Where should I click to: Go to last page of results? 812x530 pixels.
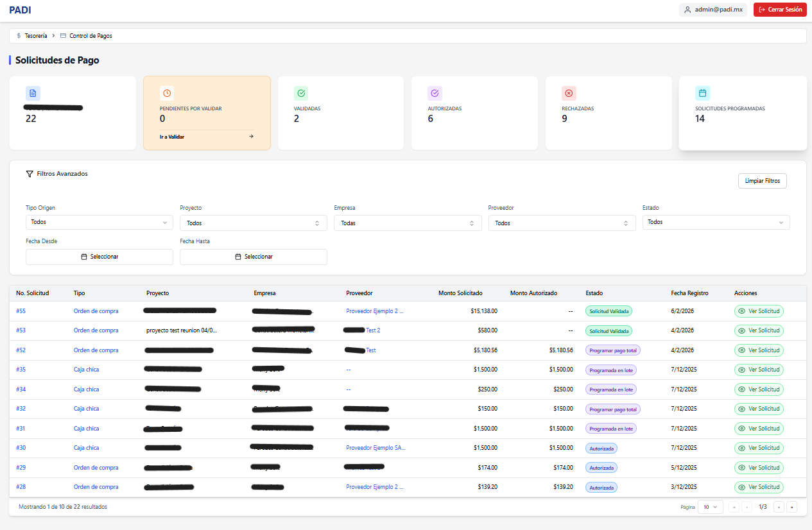pos(791,507)
